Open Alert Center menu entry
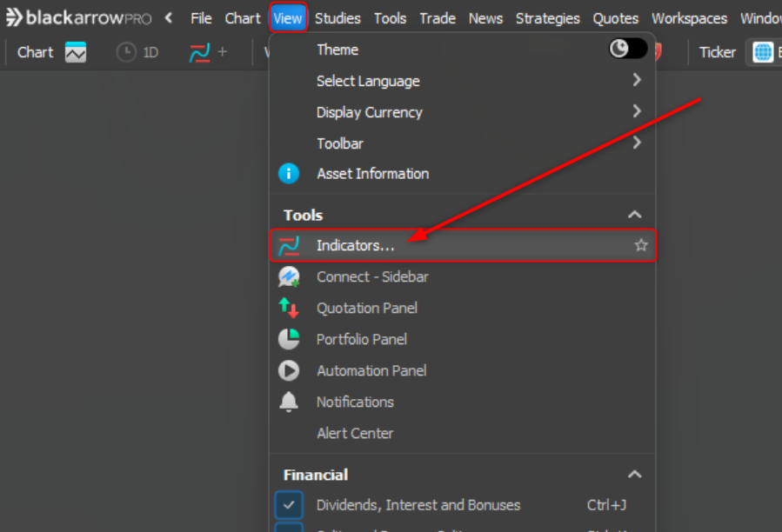Viewport: 782px width, 532px height. click(x=462, y=433)
